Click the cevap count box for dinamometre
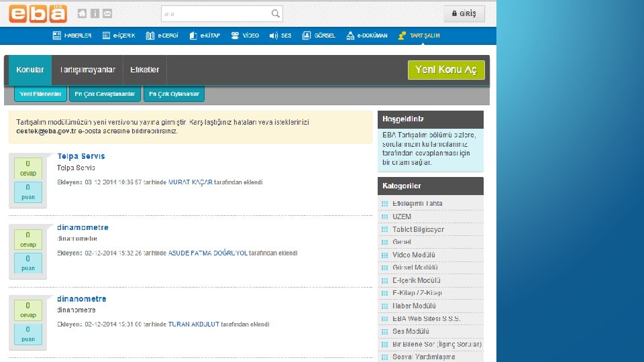 coord(28,240)
